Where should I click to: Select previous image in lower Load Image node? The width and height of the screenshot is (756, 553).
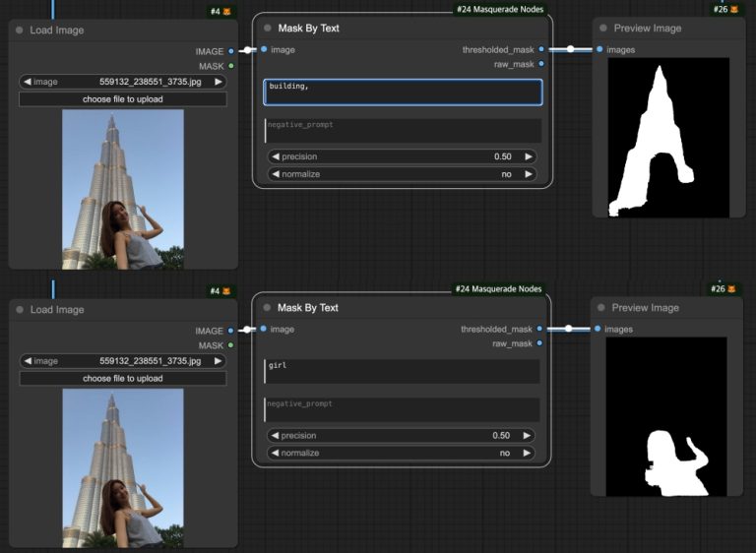[x=28, y=361]
